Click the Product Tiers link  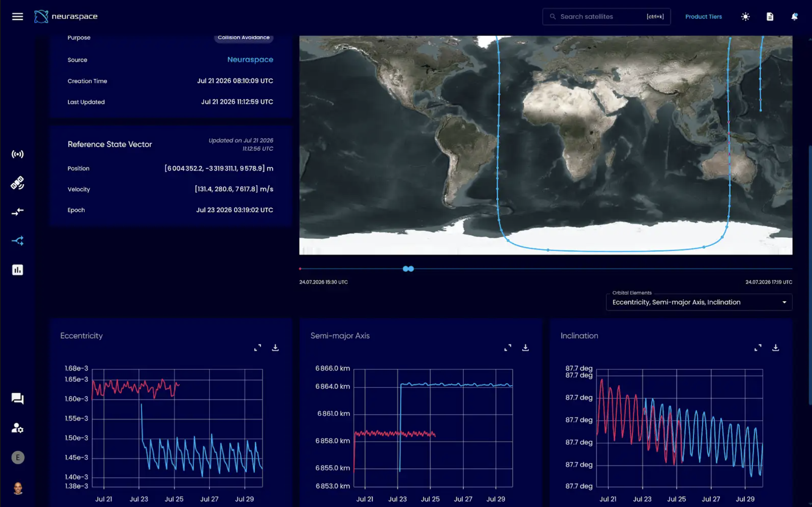704,17
